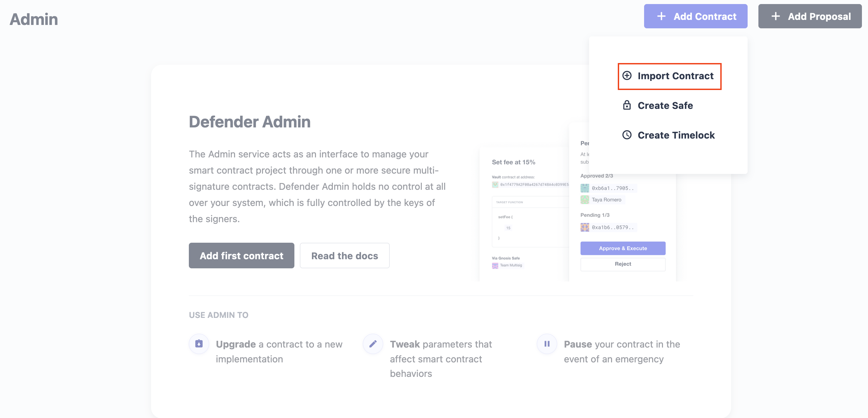Click the Taya Romero avatar icon
868x418 pixels.
click(585, 200)
